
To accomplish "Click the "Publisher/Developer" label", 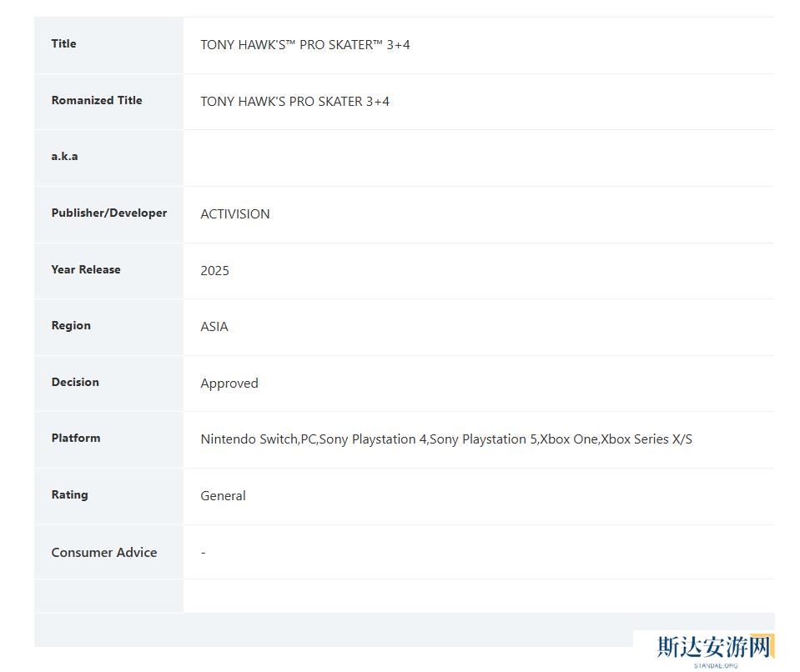I will pos(109,213).
